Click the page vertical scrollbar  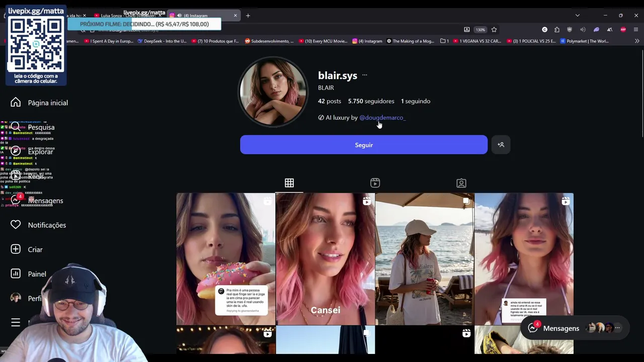[642, 93]
